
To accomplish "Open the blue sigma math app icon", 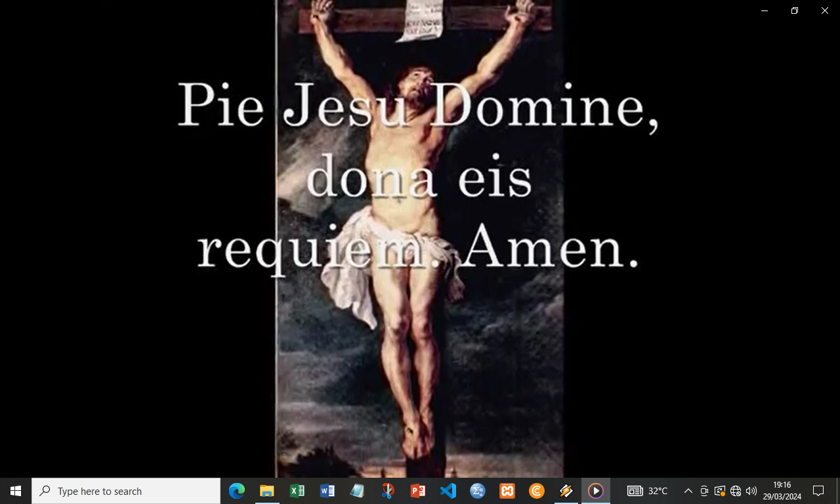I will tap(478, 491).
